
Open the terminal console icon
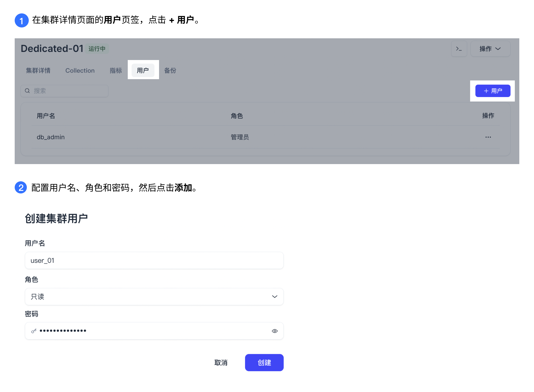[x=459, y=49]
